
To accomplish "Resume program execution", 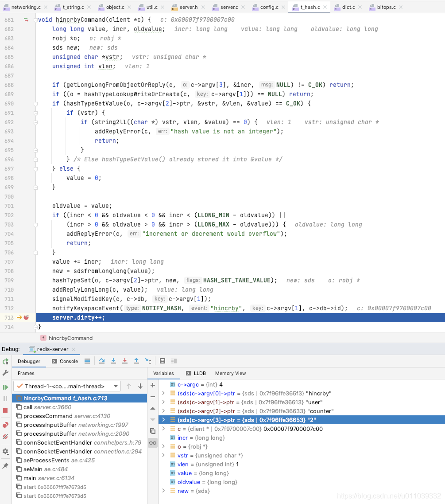I will click(x=5, y=387).
